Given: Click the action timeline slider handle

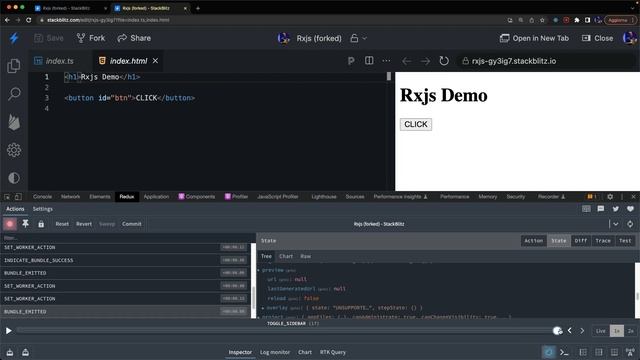Looking at the screenshot, I should 557,331.
